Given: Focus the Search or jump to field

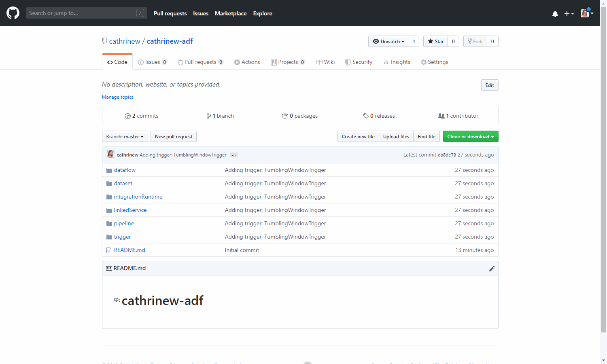Looking at the screenshot, I should click(x=81, y=13).
